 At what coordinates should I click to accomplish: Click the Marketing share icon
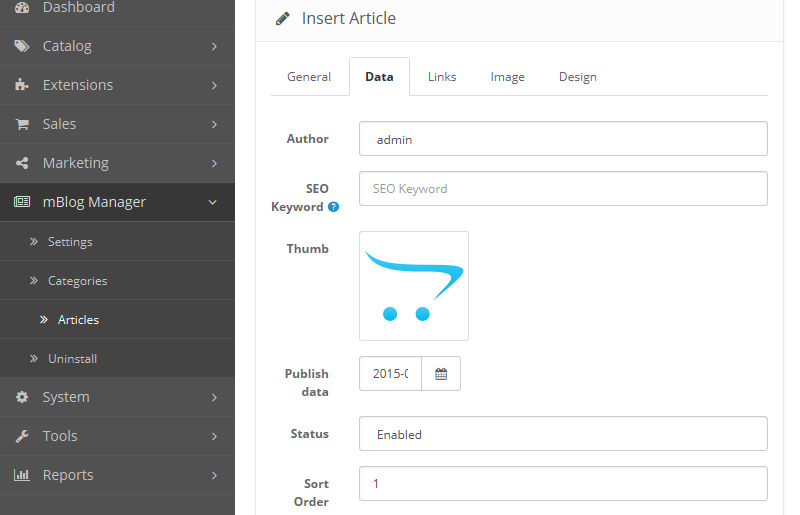[x=22, y=163]
